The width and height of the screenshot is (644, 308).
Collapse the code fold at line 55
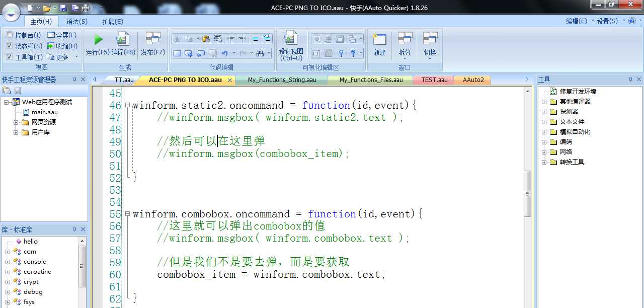pos(128,214)
